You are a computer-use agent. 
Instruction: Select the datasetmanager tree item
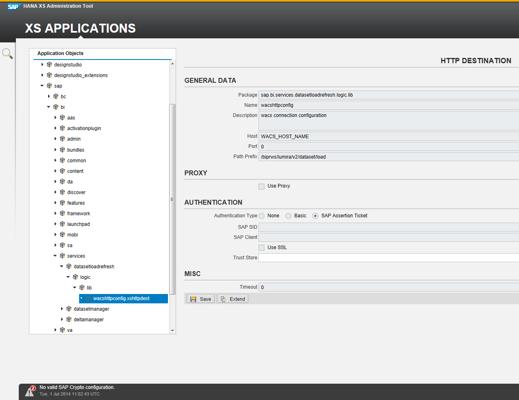click(x=91, y=309)
